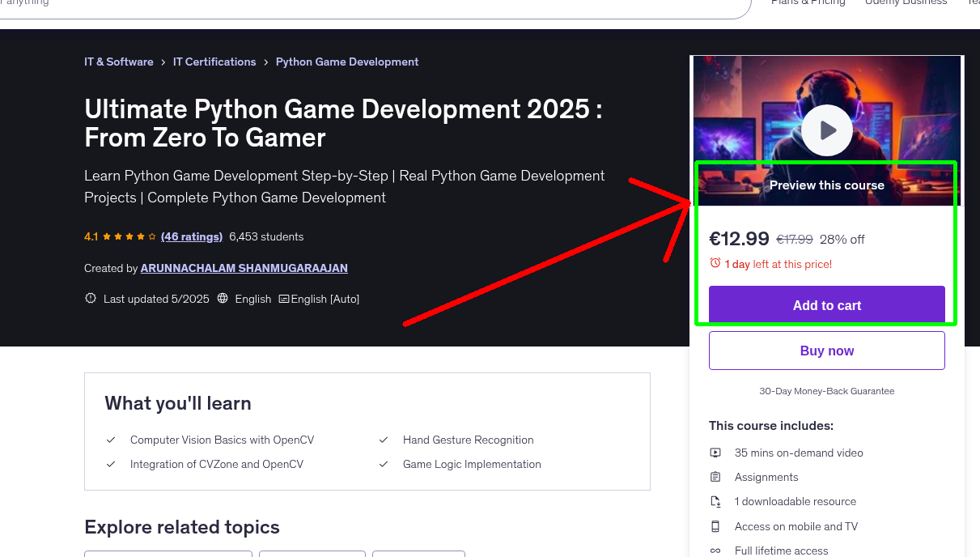980x557 pixels.
Task: View the 46 ratings link
Action: (x=192, y=236)
